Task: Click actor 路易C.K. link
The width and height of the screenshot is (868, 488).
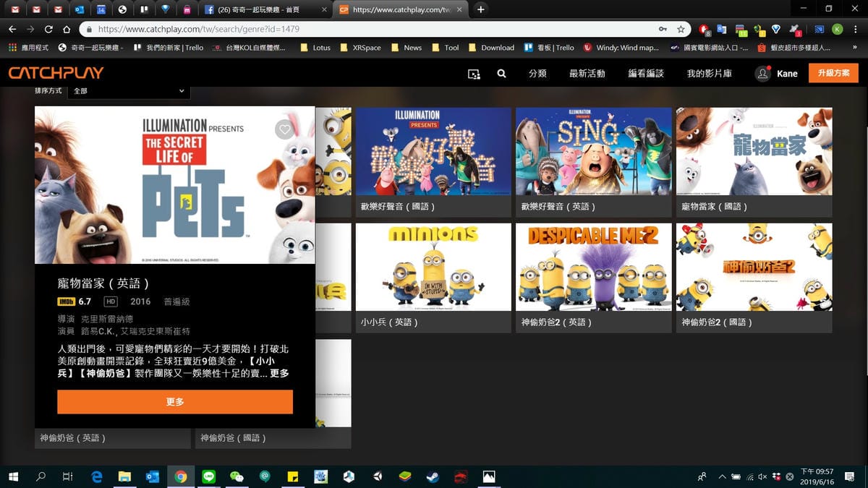Action: (99, 331)
